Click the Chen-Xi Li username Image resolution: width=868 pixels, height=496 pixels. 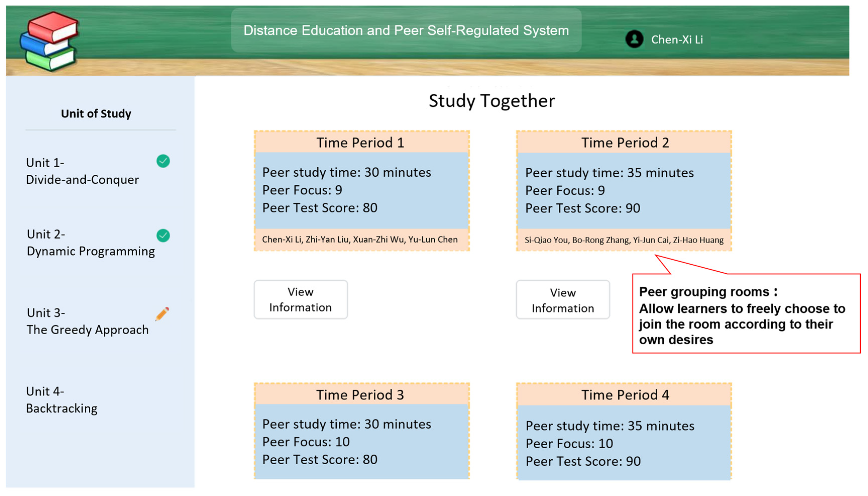pos(677,39)
